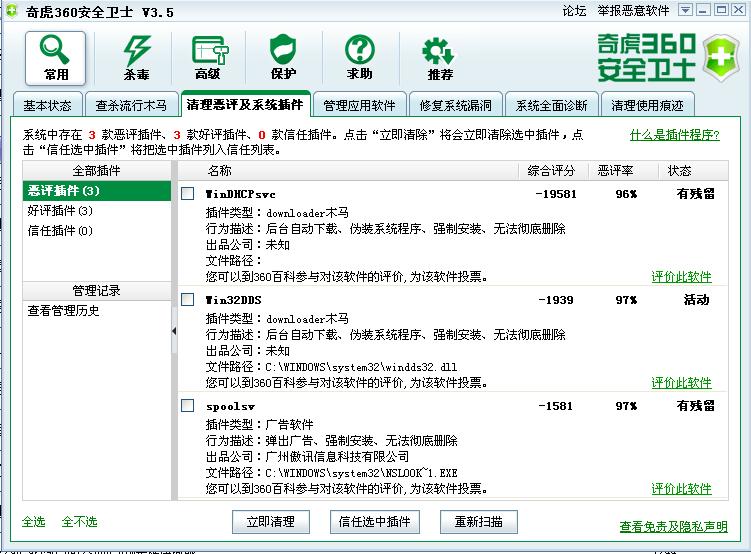Screen dimensions: 751x554
Task: Click the path C:\WINDOWS\system32\NSLOOK~1.EXE
Action: tap(361, 473)
